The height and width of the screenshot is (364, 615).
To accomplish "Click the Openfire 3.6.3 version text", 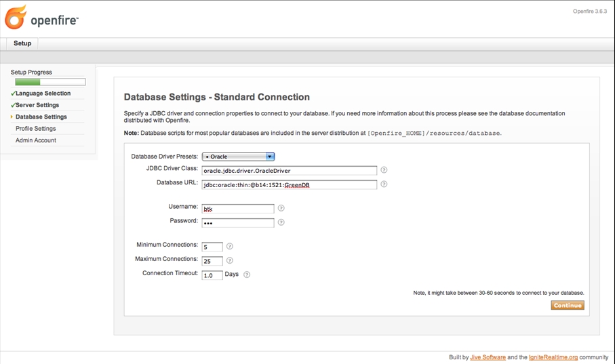I will [589, 12].
